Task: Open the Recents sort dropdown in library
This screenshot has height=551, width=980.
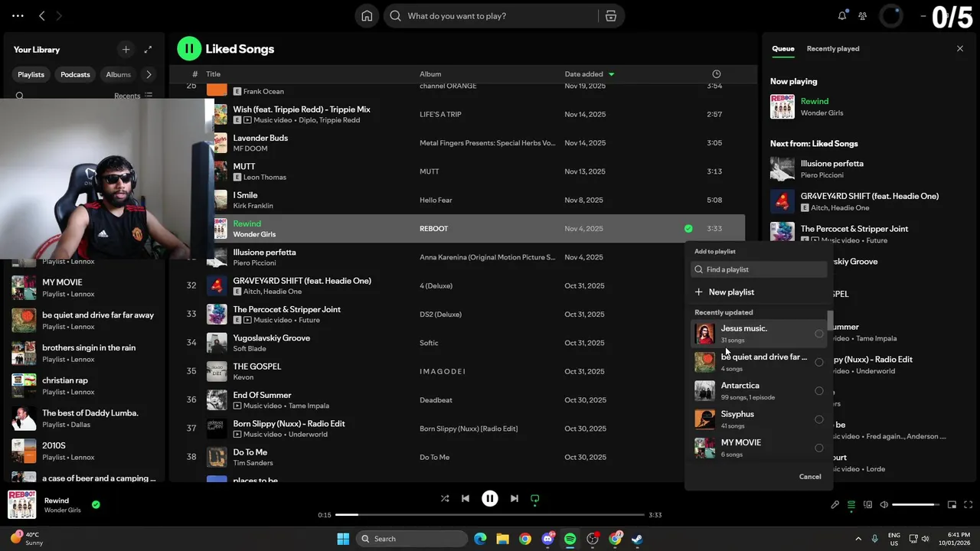Action: (x=133, y=96)
